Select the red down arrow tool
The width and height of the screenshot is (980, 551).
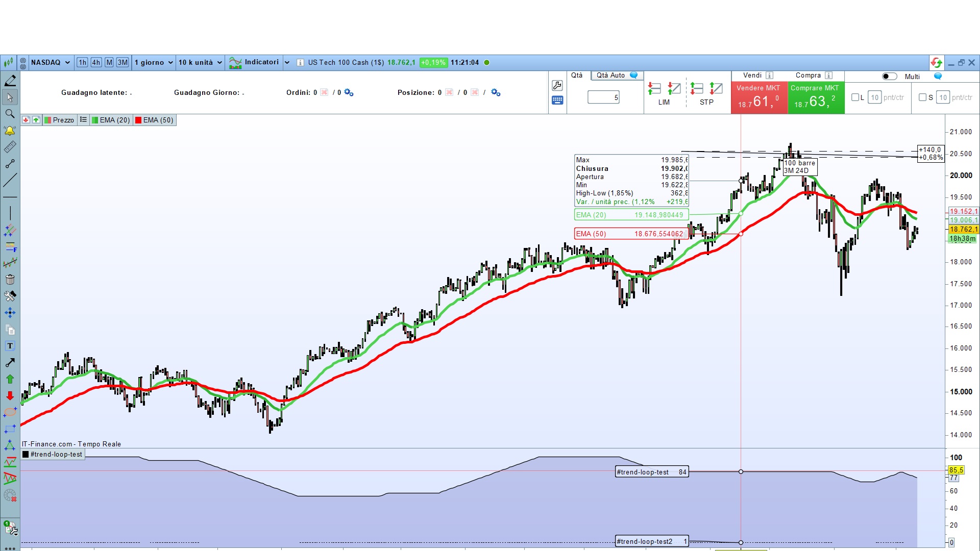coord(10,396)
